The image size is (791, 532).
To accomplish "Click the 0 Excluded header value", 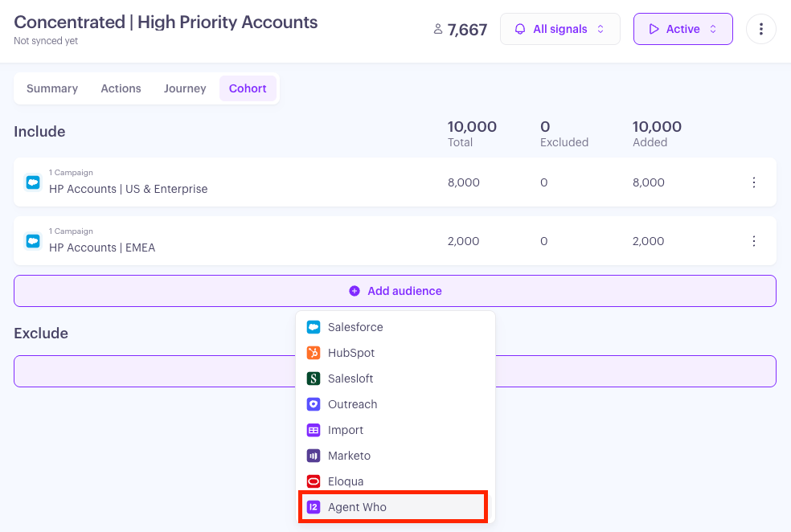I will click(545, 126).
